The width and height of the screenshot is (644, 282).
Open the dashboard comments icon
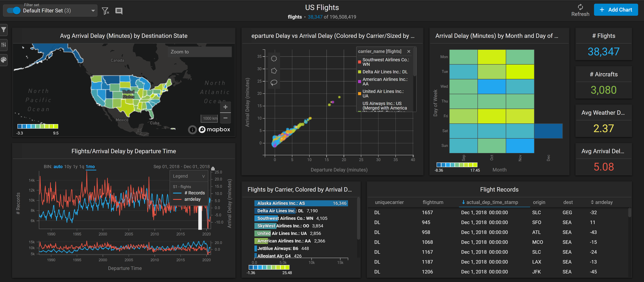[x=119, y=11]
